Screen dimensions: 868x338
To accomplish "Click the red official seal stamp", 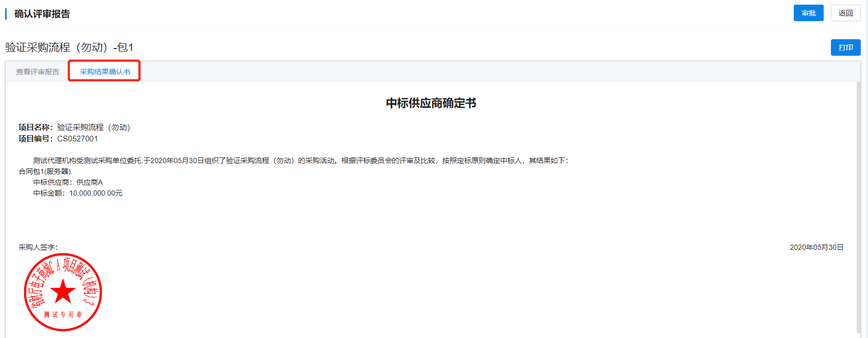I will pyautogui.click(x=63, y=292).
